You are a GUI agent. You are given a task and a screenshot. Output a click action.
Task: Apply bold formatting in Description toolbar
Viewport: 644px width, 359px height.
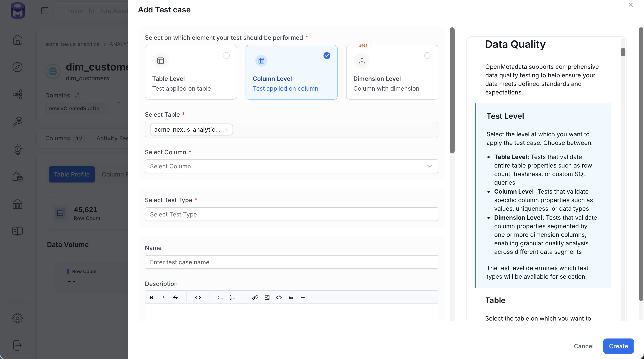pos(151,297)
